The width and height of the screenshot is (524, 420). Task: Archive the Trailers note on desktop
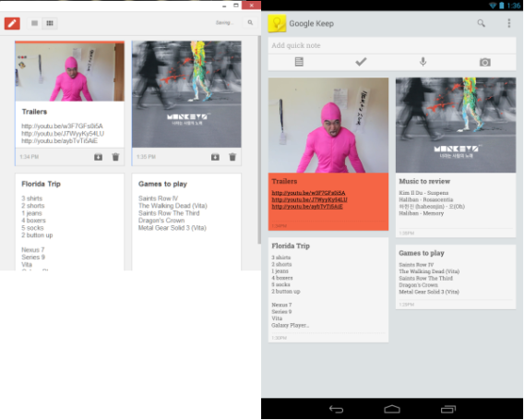(x=98, y=157)
